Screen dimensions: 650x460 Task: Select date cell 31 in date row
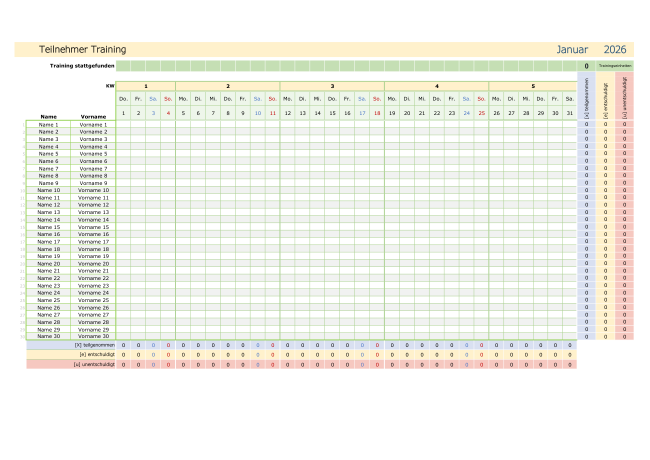(570, 113)
